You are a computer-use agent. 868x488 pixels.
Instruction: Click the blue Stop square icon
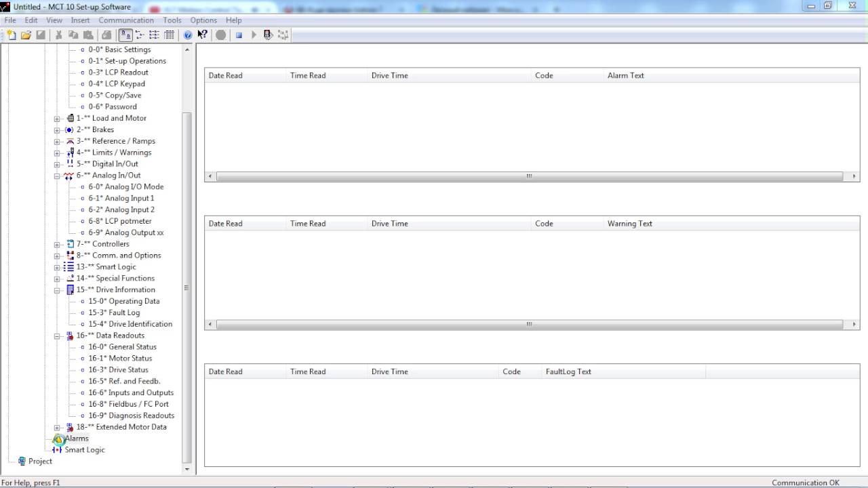[239, 35]
